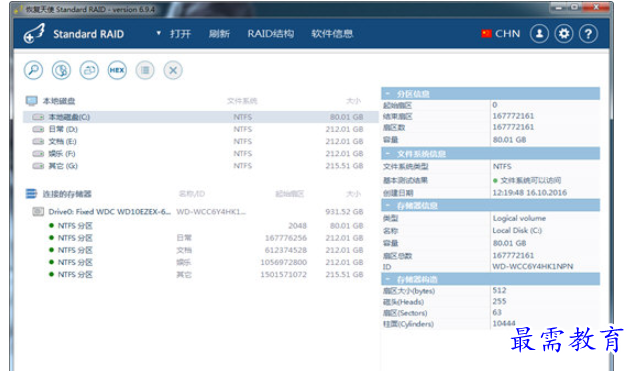Click the 本地磁盘 computer icon
The width and height of the screenshot is (632, 371).
(x=31, y=100)
